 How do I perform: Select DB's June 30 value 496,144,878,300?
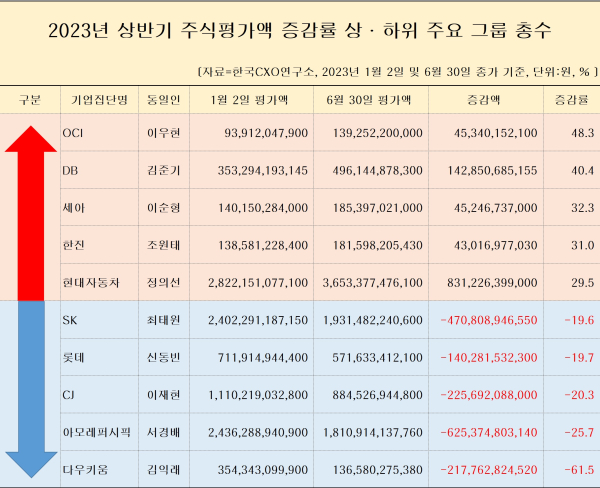tap(378, 170)
